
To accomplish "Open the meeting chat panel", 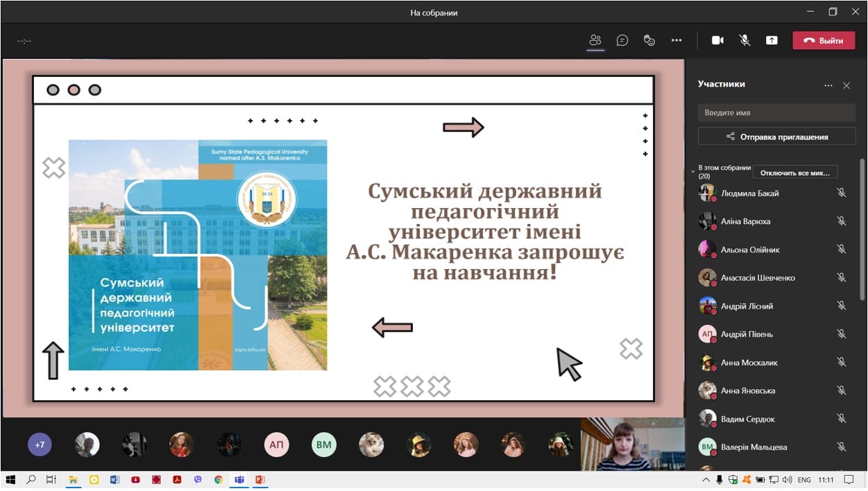I will click(622, 40).
